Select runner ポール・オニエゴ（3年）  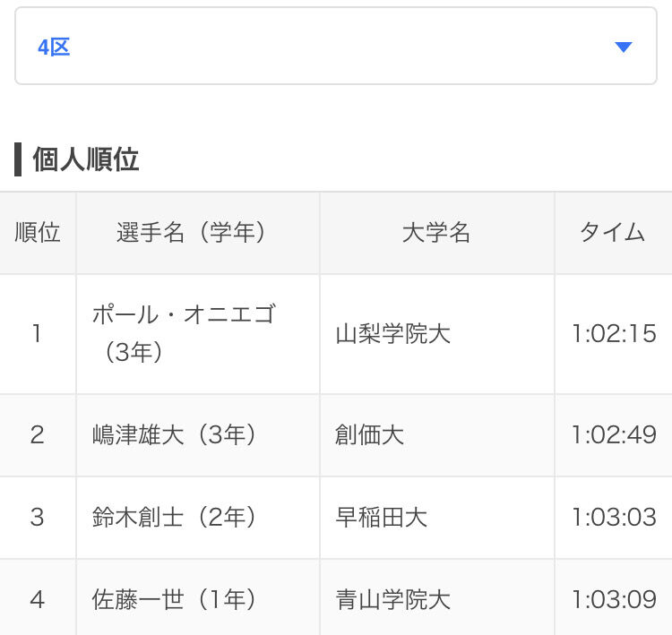185,333
